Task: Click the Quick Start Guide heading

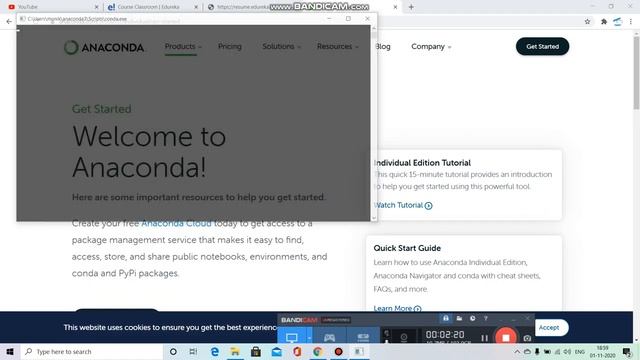Action: tap(407, 248)
